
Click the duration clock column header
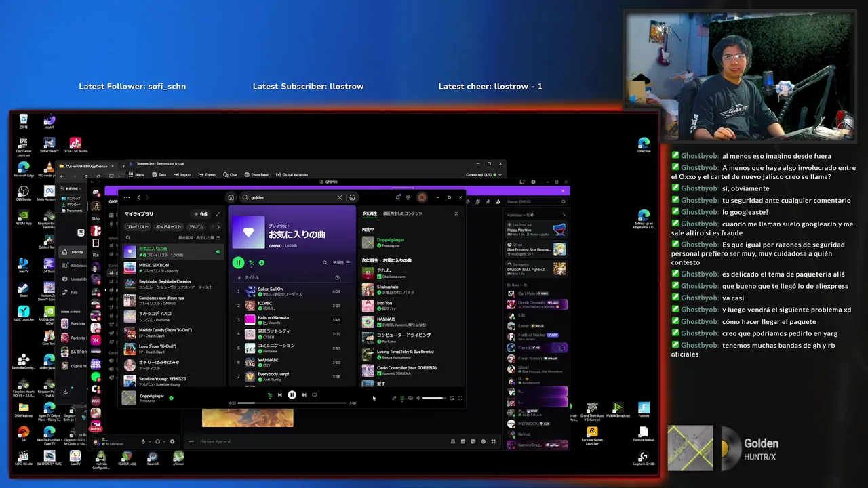[x=337, y=277]
